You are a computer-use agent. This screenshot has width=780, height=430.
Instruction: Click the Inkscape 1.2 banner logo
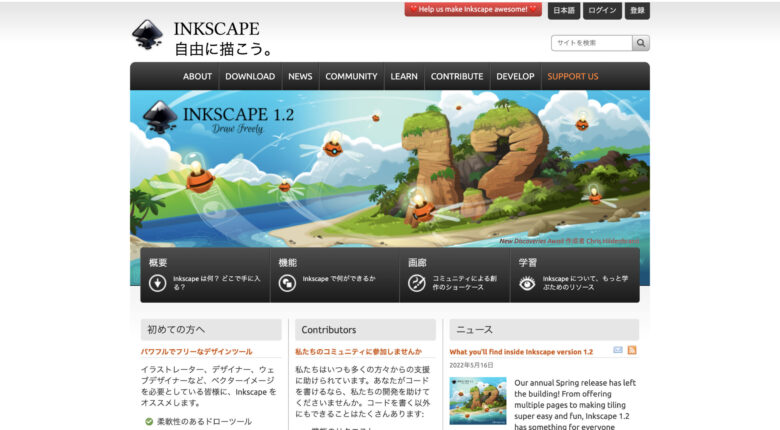pyautogui.click(x=218, y=117)
